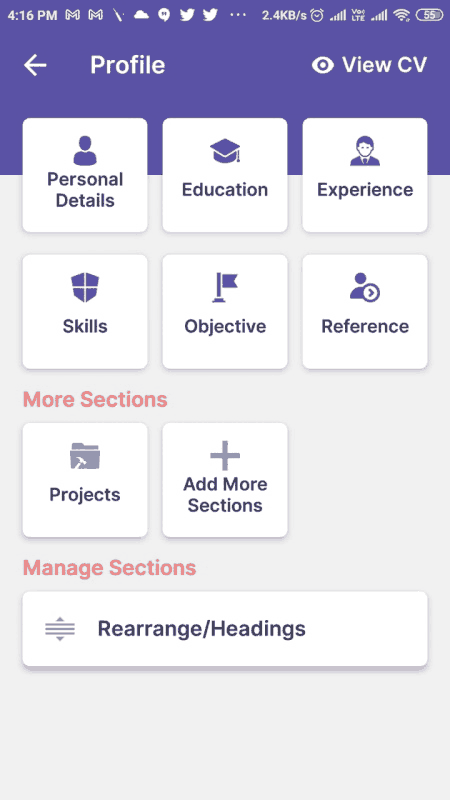Tap the Objective flag icon
The width and height of the screenshot is (450, 800).
coord(225,287)
